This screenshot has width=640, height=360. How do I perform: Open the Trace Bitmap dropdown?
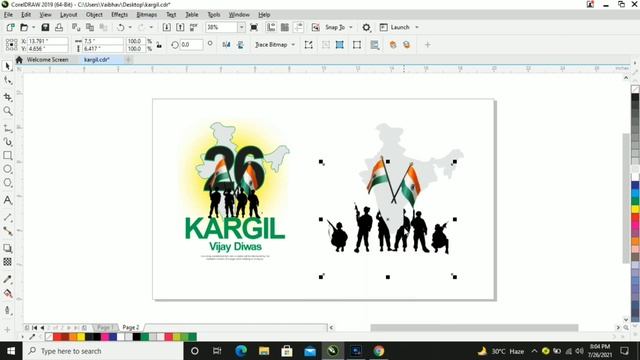pyautogui.click(x=293, y=45)
